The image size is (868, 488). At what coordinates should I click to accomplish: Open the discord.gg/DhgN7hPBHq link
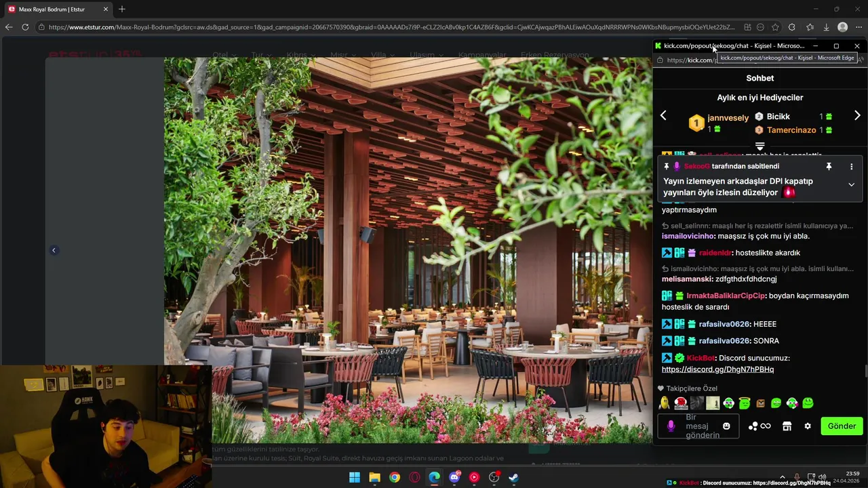(x=717, y=369)
